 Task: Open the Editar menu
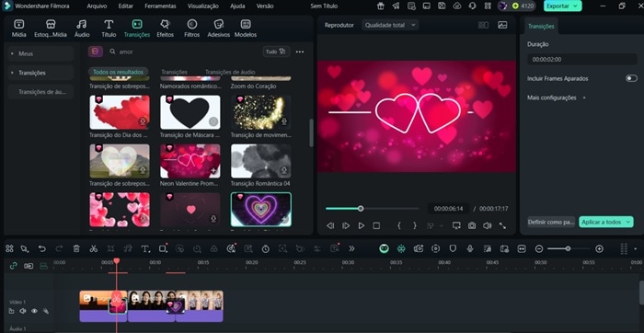tap(126, 6)
